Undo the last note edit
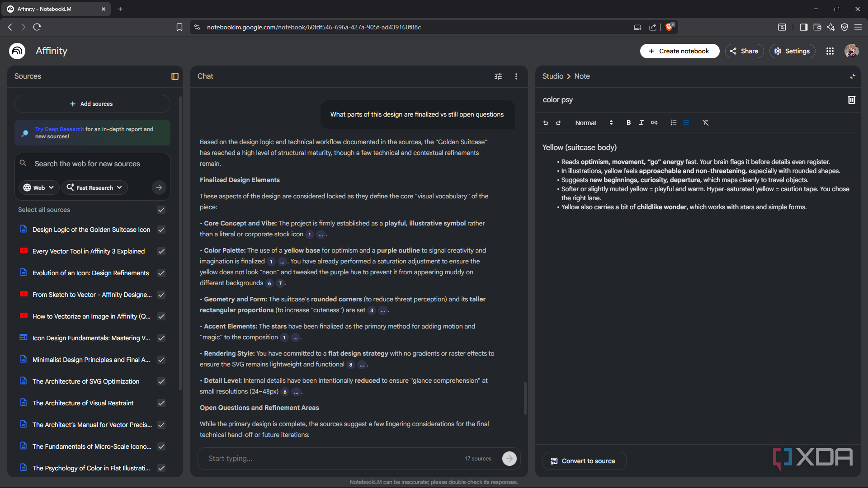Image resolution: width=868 pixels, height=488 pixels. click(x=546, y=123)
